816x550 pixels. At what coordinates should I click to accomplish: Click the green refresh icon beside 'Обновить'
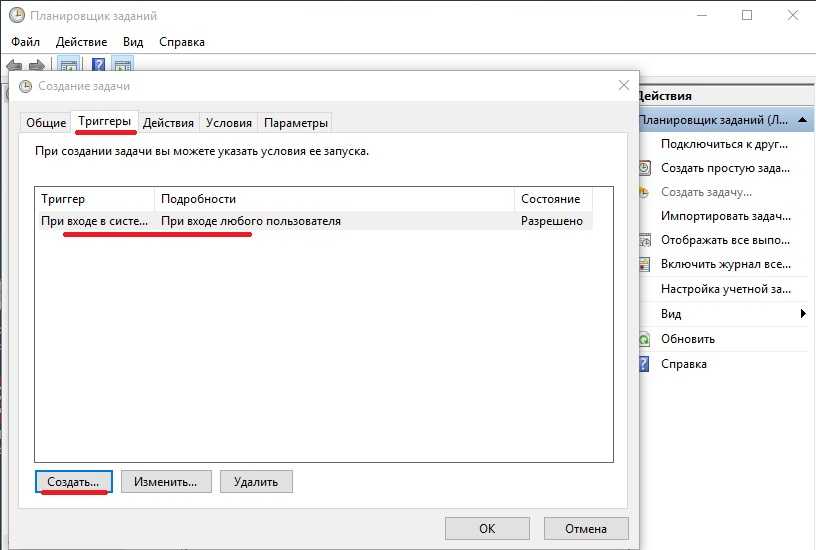[645, 339]
